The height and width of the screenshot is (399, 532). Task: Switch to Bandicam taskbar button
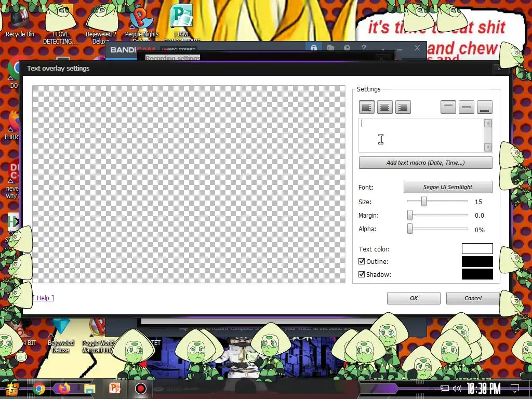[140, 389]
